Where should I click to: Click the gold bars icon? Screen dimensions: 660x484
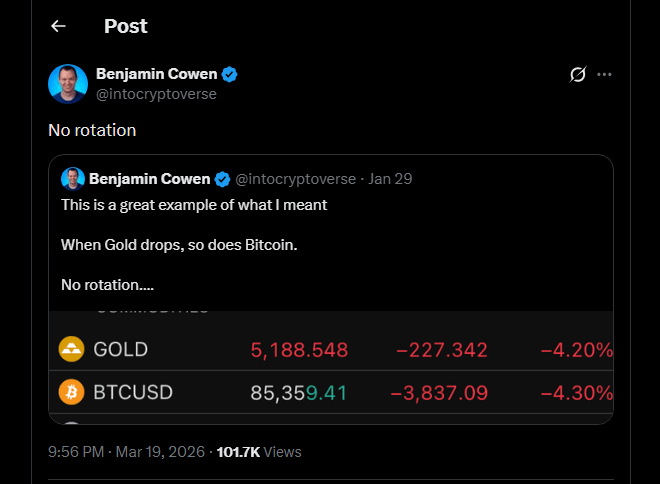coord(72,350)
